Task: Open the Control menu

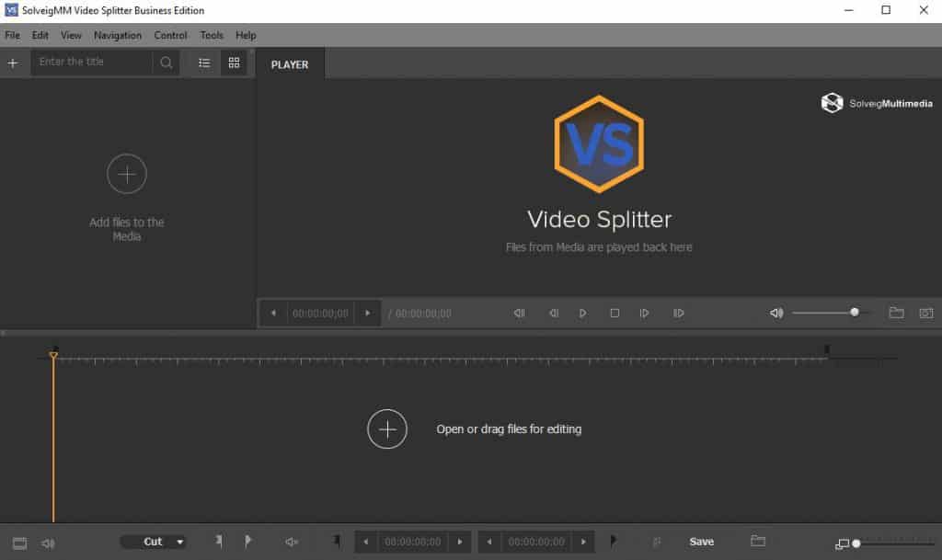Action: point(170,36)
